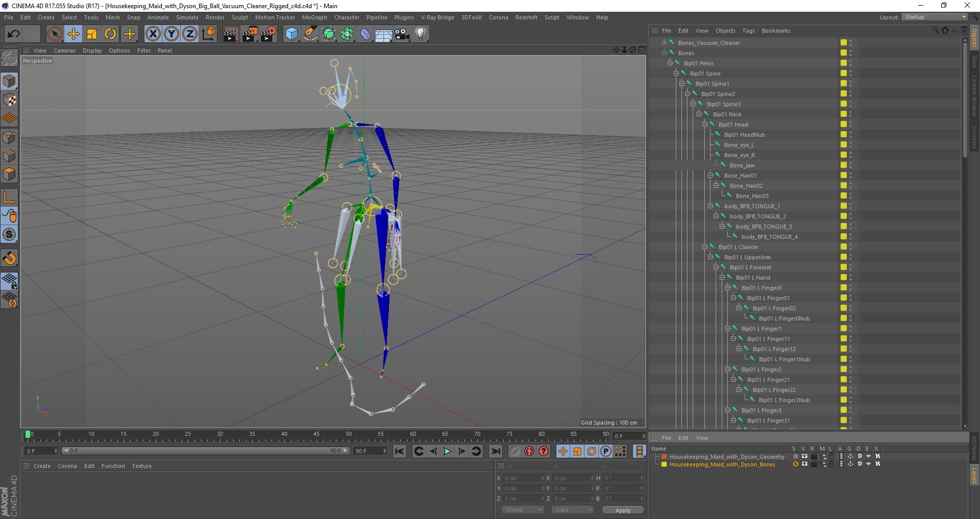The image size is (980, 519).
Task: Click the Autokeying record icon
Action: [x=529, y=451]
